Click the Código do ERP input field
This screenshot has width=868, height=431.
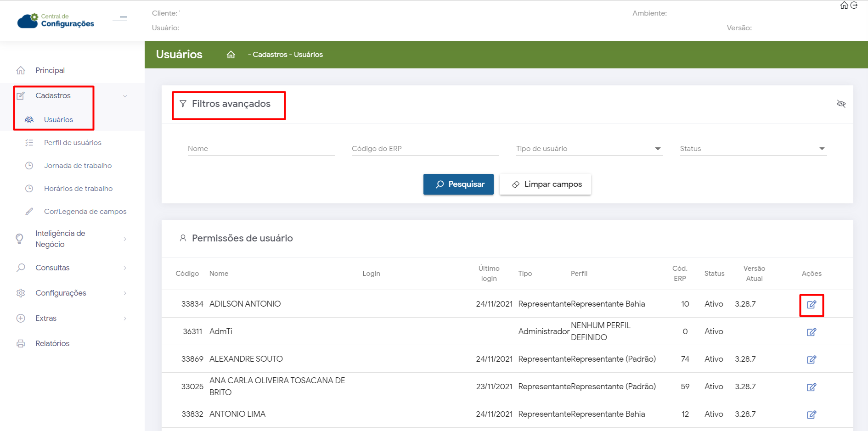pos(425,149)
